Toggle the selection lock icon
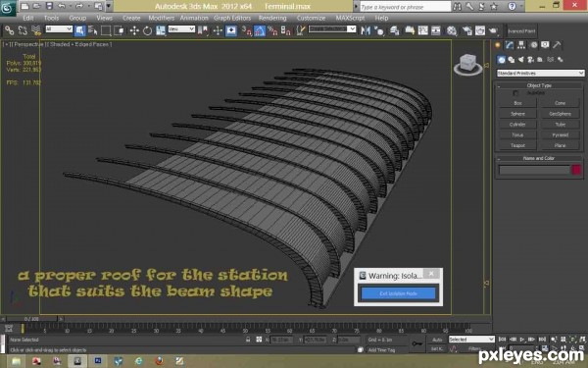The image size is (588, 368). click(248, 340)
